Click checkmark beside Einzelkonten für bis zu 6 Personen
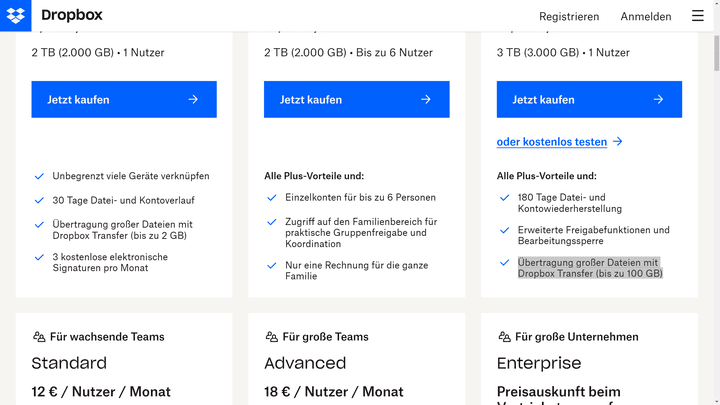 point(272,198)
